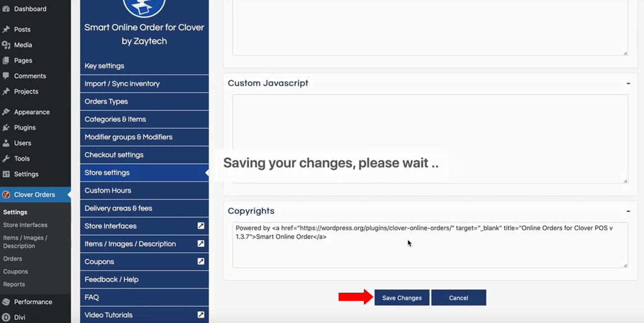Click resize handle of Custom Javascript textarea
This screenshot has height=323, width=644.
(625, 180)
